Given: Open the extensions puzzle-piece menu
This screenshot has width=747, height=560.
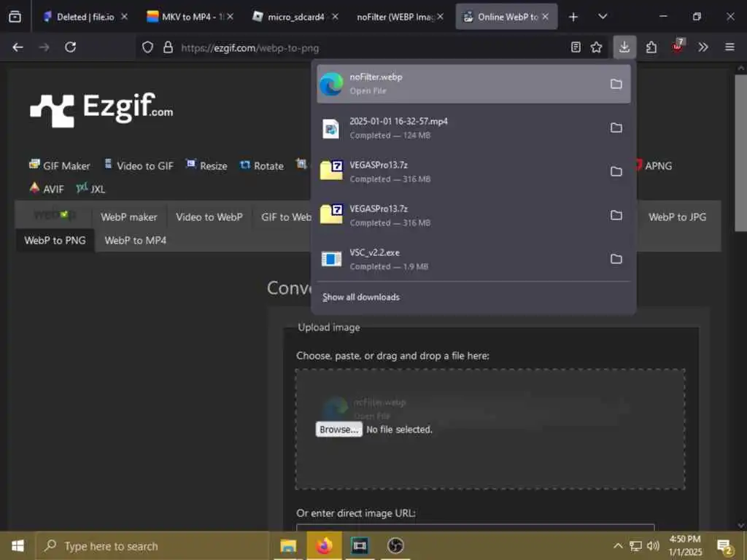Looking at the screenshot, I should click(x=651, y=47).
